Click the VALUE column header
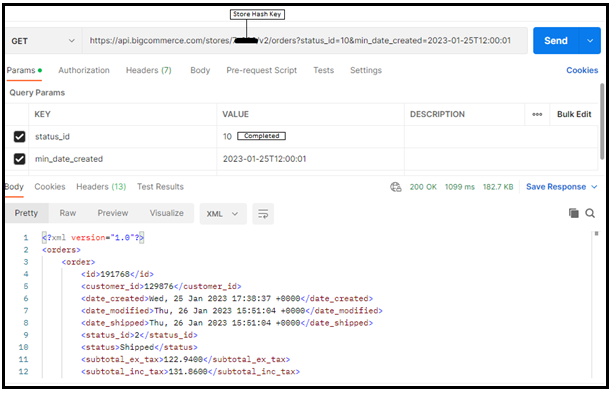Screen dimensions: 612x394 pyautogui.click(x=235, y=114)
